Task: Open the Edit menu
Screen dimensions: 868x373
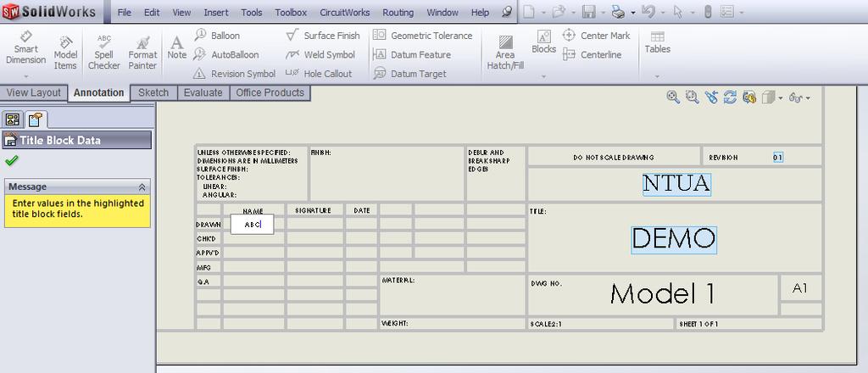Action: coord(152,12)
